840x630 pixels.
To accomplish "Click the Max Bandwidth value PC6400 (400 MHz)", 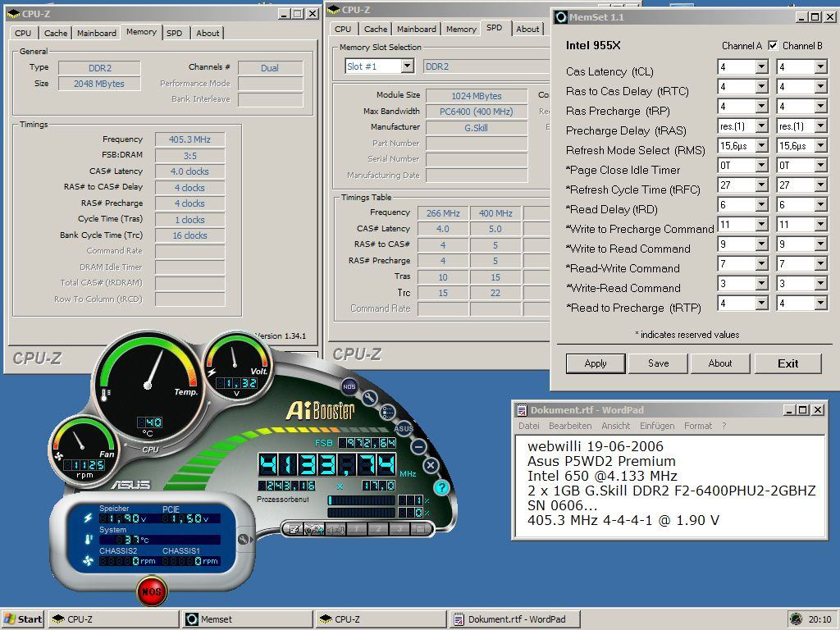I will click(477, 112).
